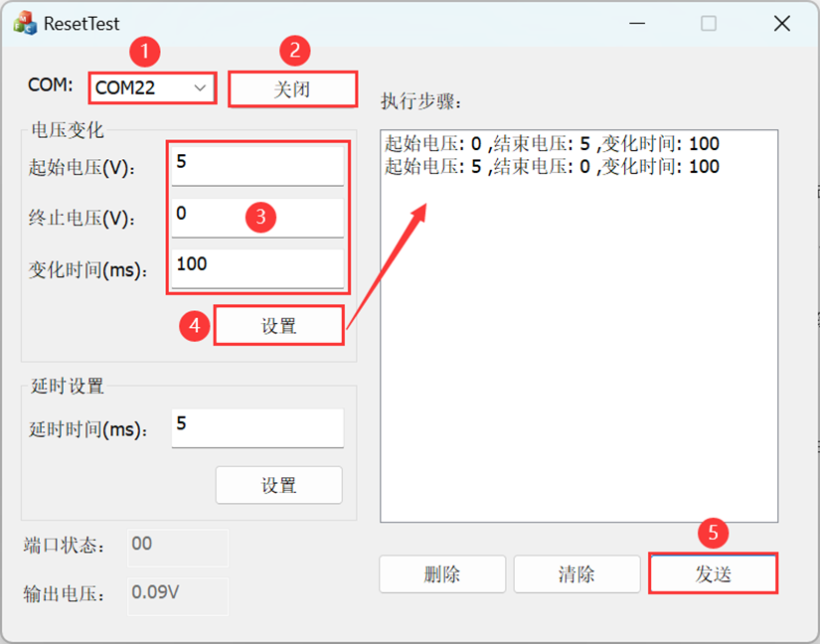This screenshot has height=644, width=820.
Task: Click the 执行步骤 label
Action: click(421, 101)
